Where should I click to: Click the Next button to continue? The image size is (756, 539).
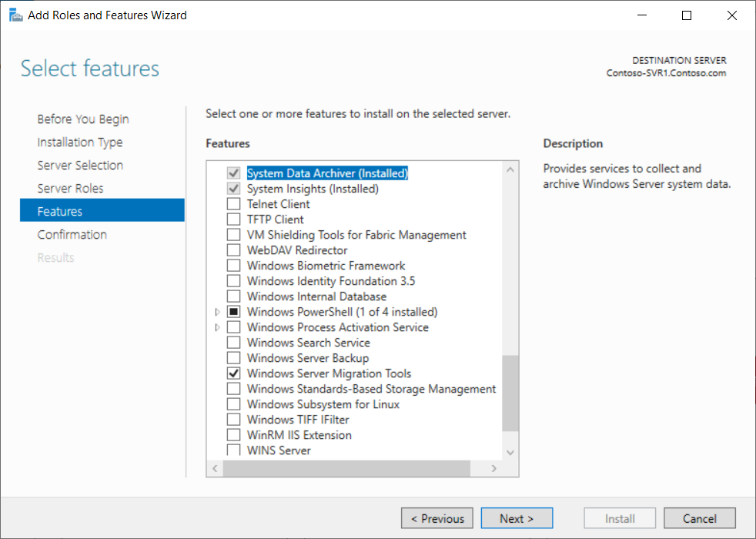(516, 517)
